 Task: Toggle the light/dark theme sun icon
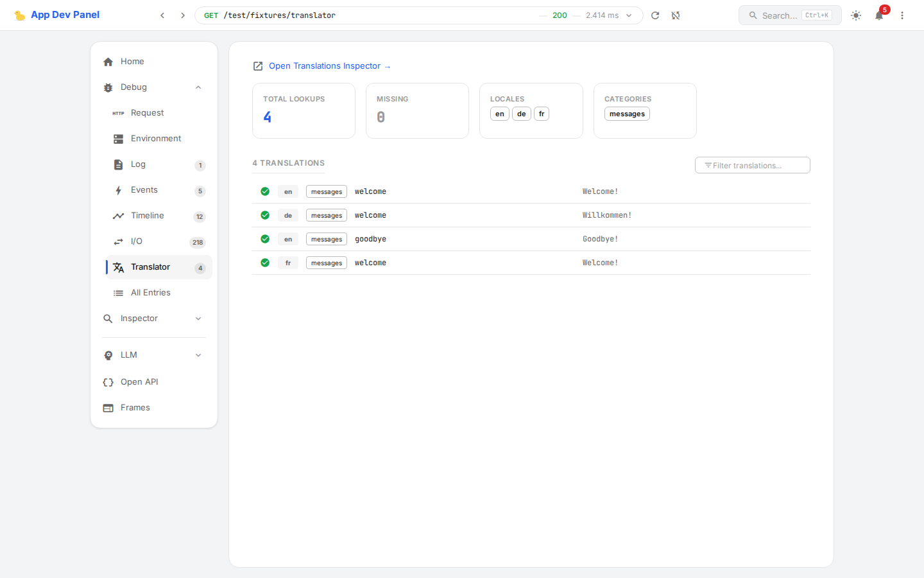tap(856, 15)
